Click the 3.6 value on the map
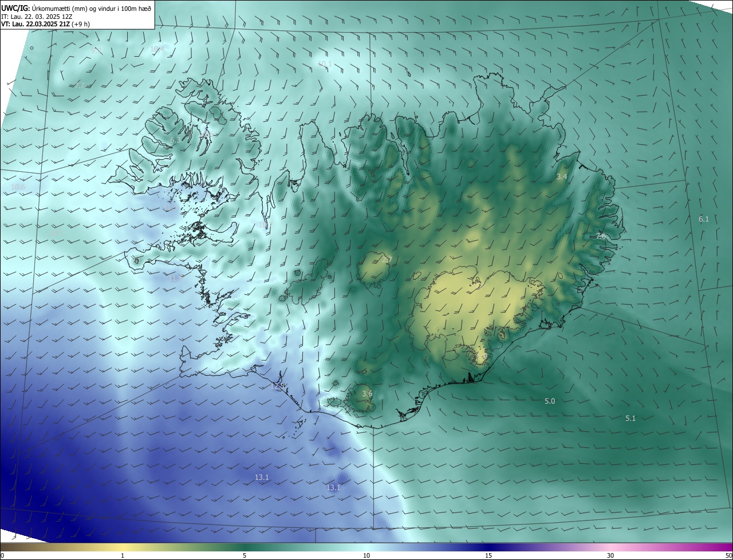This screenshot has height=560, width=733. (x=367, y=393)
